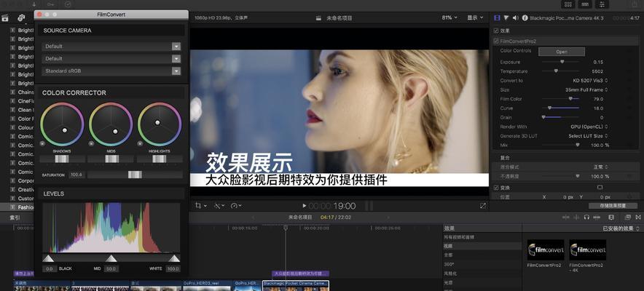Toggle the 效果 effects checkbox
This screenshot has height=291, width=644.
click(x=496, y=31)
